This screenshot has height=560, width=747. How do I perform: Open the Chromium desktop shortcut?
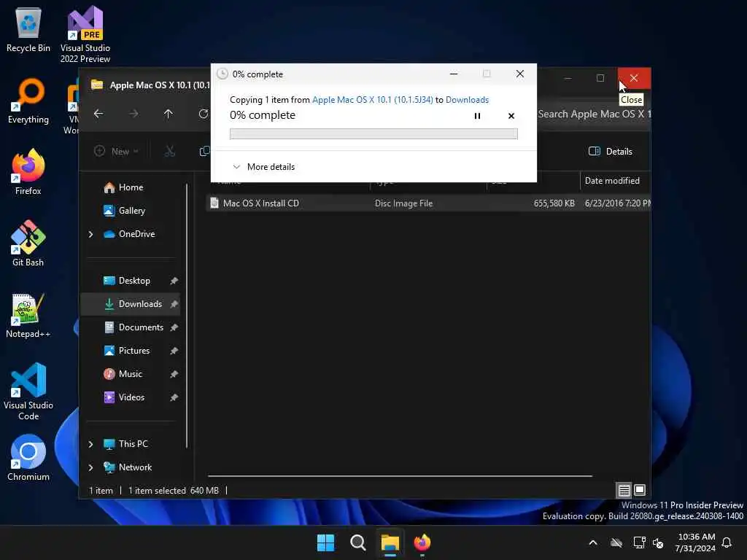click(x=28, y=458)
